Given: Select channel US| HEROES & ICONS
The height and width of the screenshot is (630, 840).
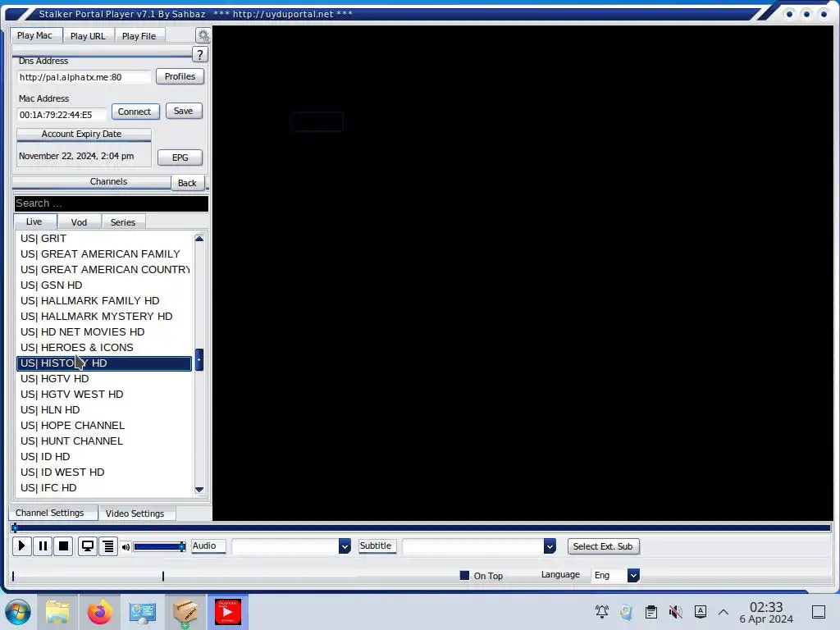Looking at the screenshot, I should click(x=104, y=347).
